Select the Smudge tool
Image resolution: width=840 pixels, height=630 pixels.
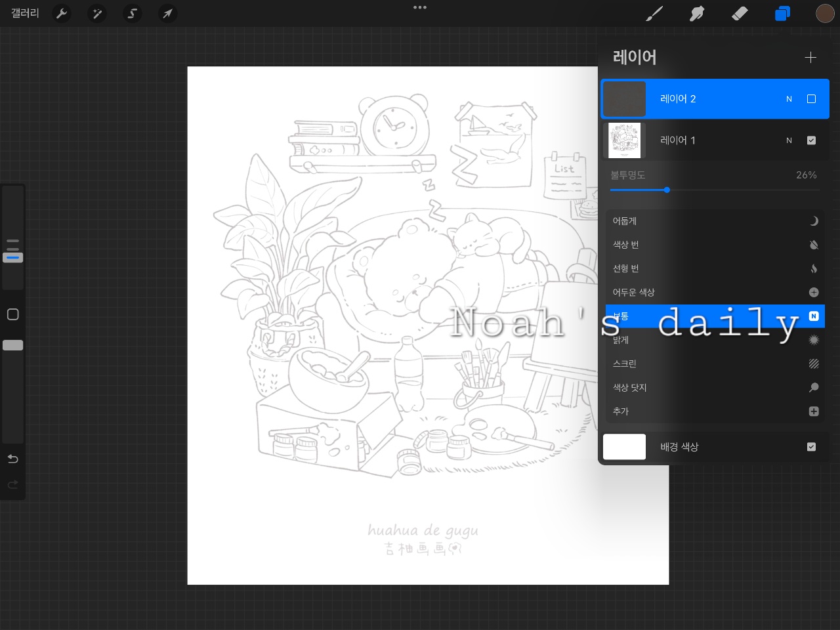pos(697,13)
